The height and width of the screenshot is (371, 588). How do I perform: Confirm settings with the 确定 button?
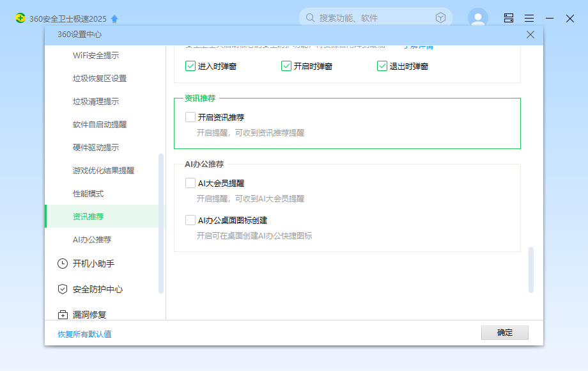click(504, 333)
